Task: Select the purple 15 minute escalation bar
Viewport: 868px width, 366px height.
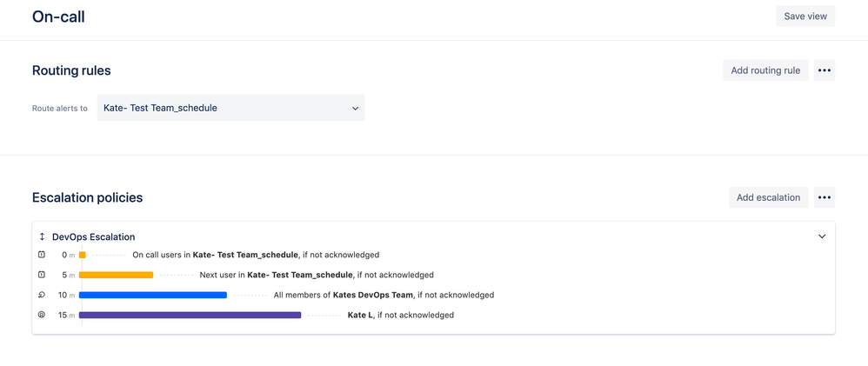Action: click(190, 315)
